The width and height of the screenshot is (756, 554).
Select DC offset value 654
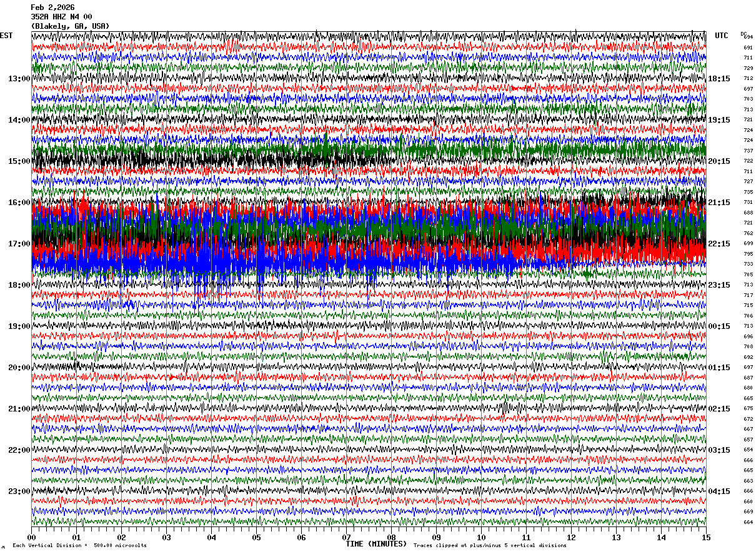pyautogui.click(x=748, y=450)
